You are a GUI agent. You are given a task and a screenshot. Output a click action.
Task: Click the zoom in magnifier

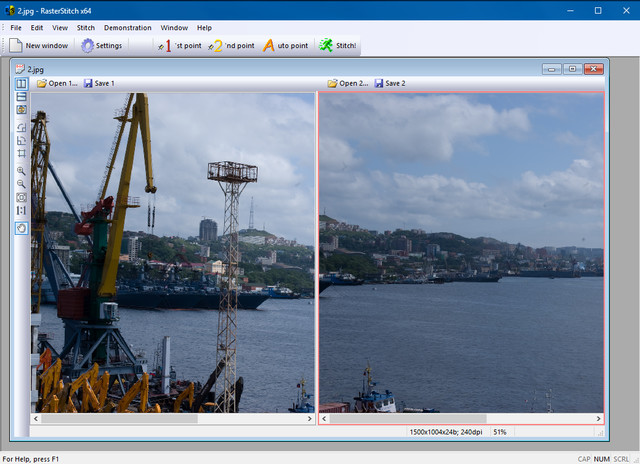pos(21,171)
